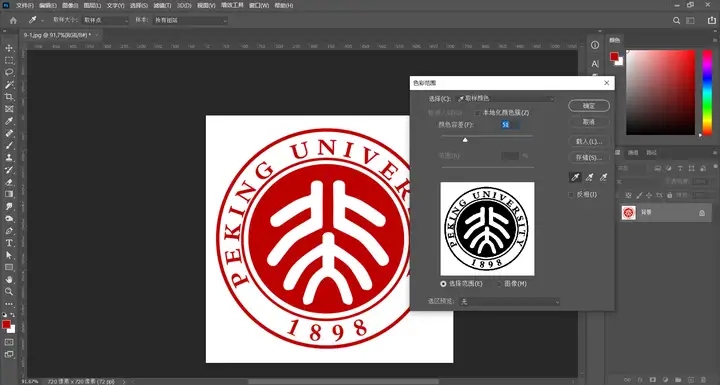Select the Brush tool
Image resolution: width=720 pixels, height=385 pixels.
coord(9,146)
